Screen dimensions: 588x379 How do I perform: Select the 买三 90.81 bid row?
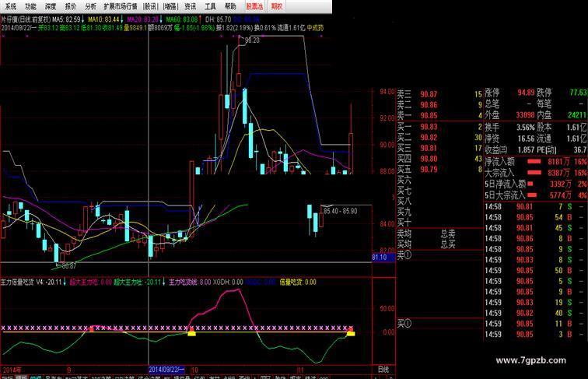tap(440, 148)
